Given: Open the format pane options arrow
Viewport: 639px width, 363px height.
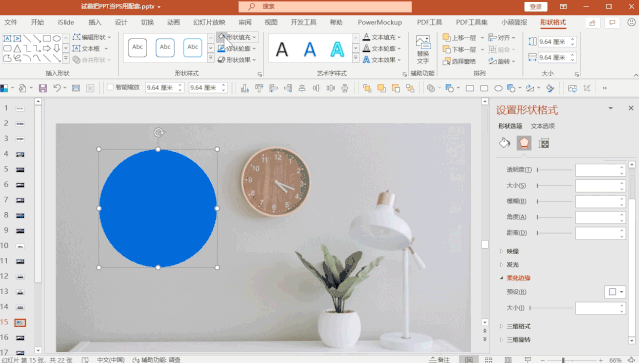Looking at the screenshot, I should point(610,108).
